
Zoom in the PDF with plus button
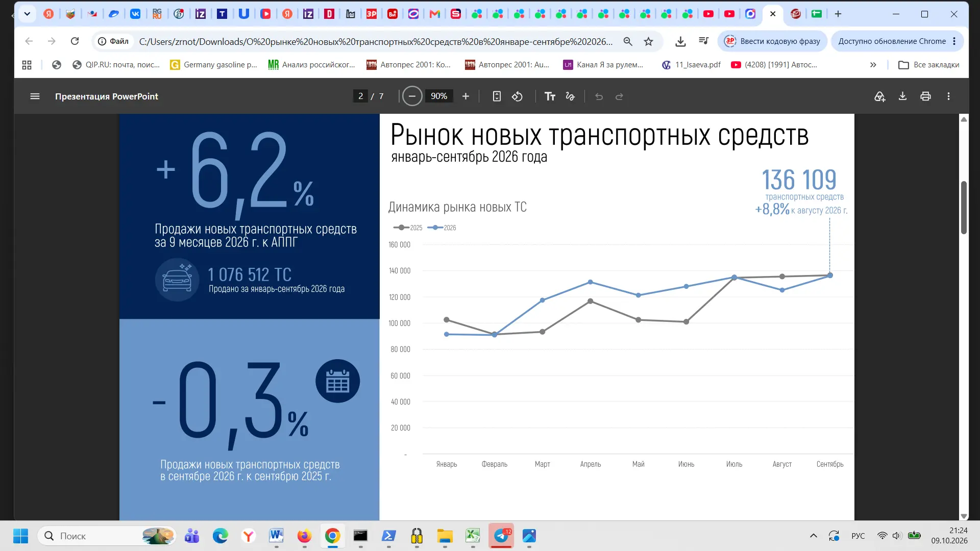click(x=465, y=96)
